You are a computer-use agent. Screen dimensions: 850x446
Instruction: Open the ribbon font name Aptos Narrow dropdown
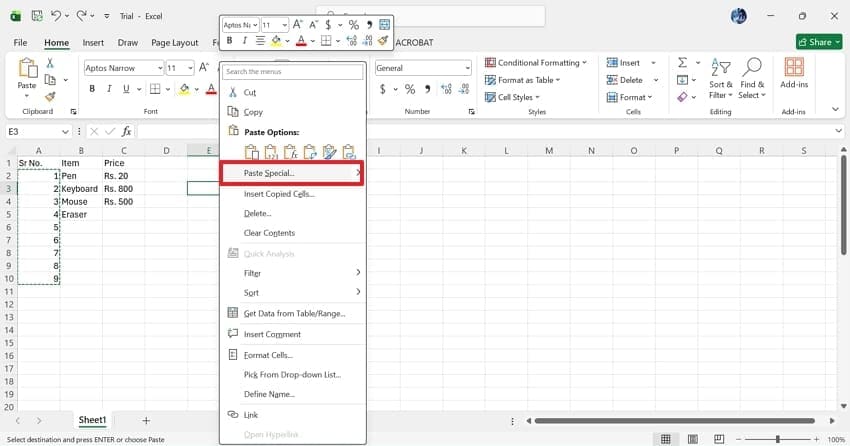click(x=160, y=68)
